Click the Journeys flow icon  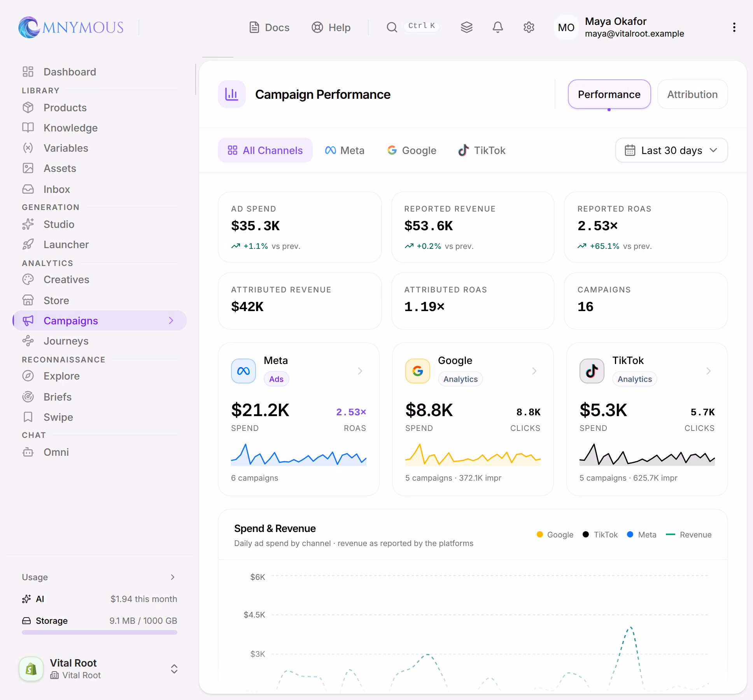pos(28,341)
